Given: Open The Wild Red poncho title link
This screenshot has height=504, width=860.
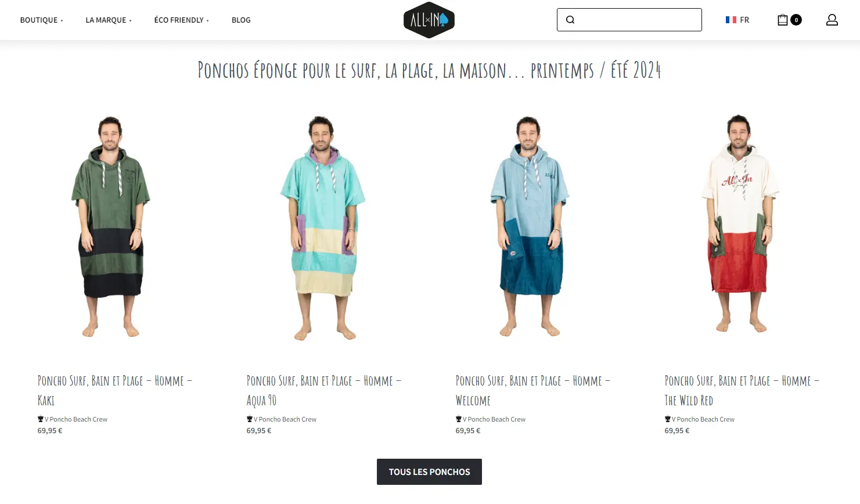Looking at the screenshot, I should click(742, 390).
